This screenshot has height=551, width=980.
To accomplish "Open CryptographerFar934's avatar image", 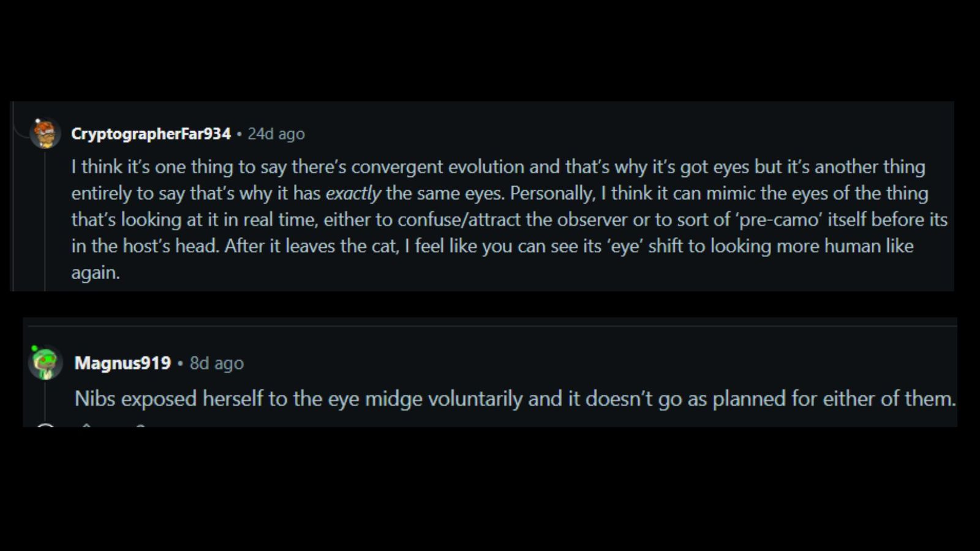I will [x=45, y=133].
